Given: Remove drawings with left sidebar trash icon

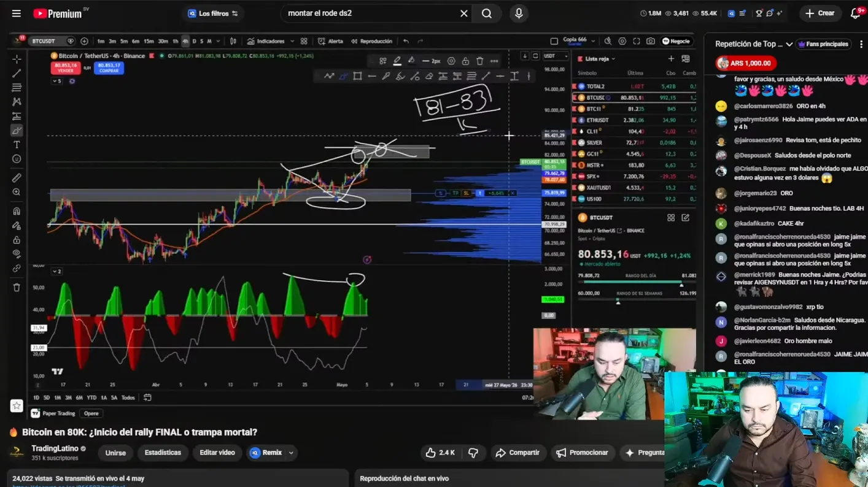Looking at the screenshot, I should (x=17, y=287).
